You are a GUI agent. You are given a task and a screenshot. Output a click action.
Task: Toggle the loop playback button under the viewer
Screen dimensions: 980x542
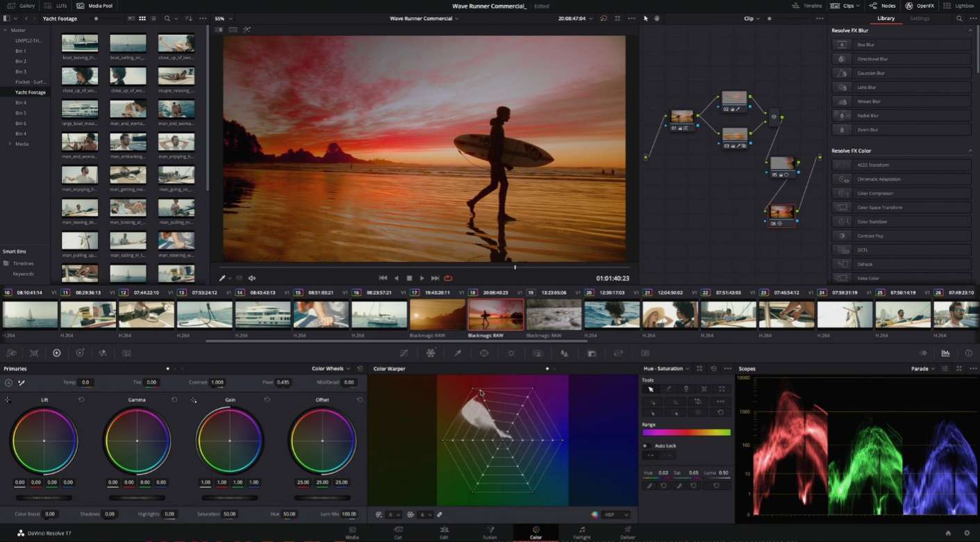(x=449, y=277)
